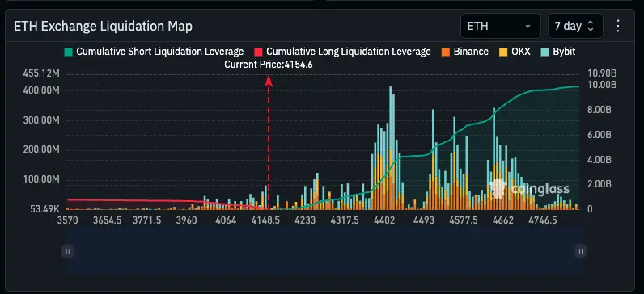Screen dimensions: 644x294
Task: Click the light teal Bybit legend swatch
Action: tap(544, 52)
